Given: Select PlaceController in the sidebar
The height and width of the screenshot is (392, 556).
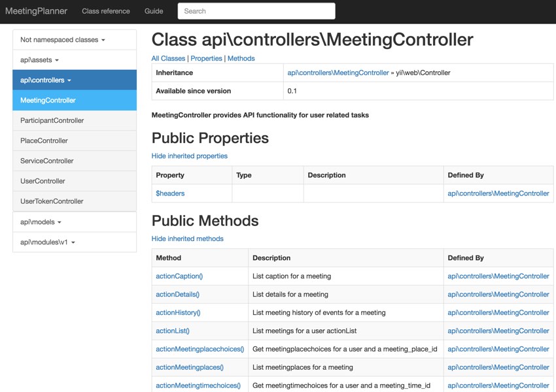Looking at the screenshot, I should [75, 140].
